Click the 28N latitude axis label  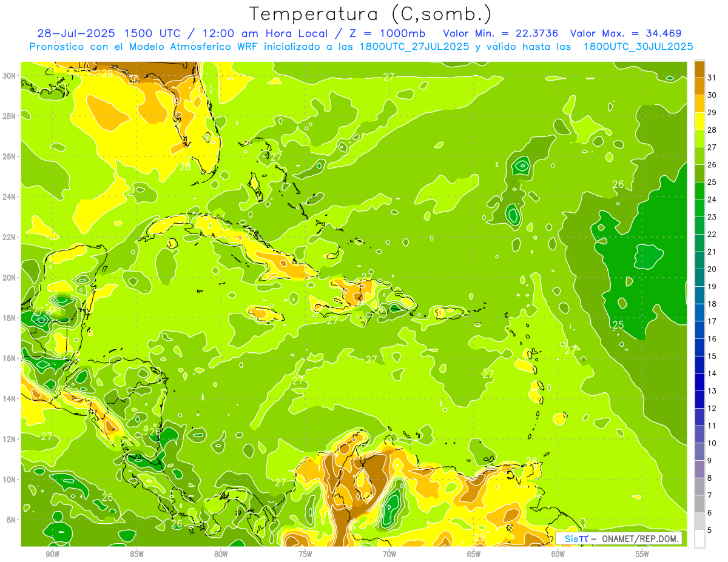10,116
